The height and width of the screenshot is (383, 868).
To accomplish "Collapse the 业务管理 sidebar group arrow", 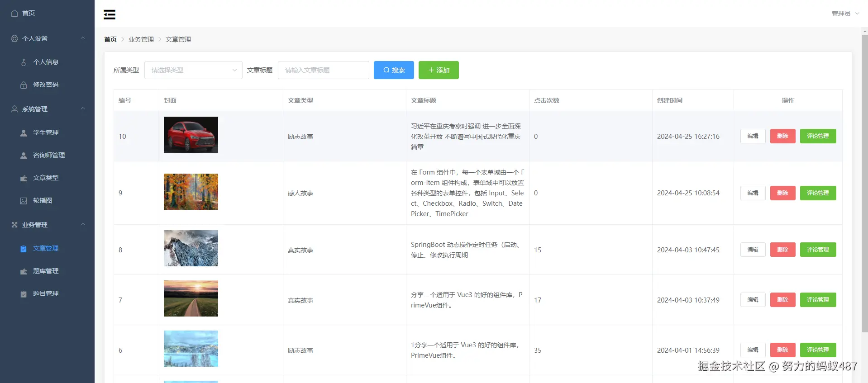I will 83,224.
